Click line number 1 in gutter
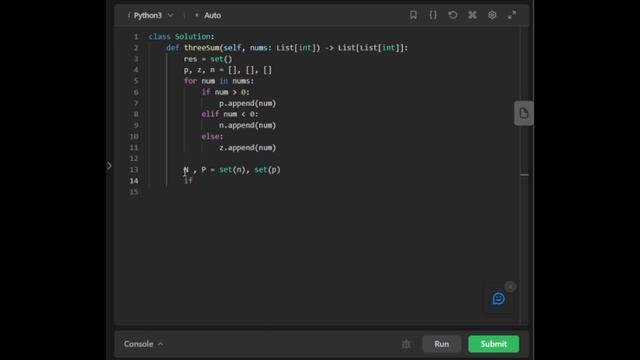640x360 pixels. 136,37
